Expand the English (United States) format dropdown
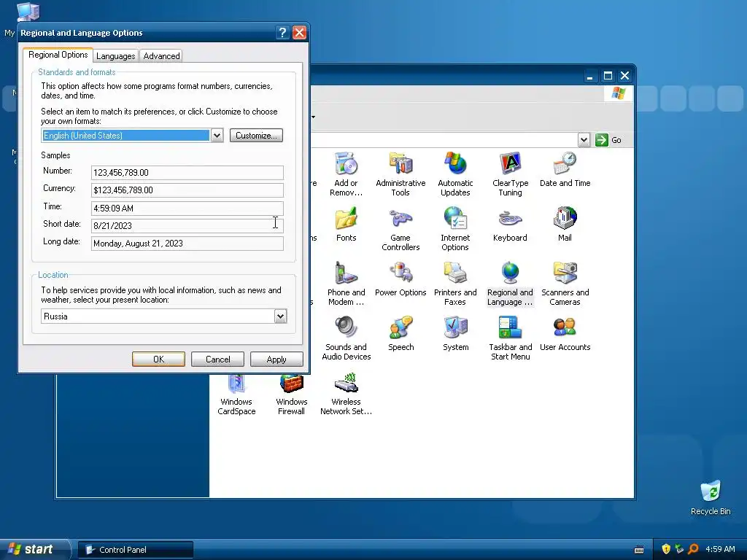 pos(217,135)
